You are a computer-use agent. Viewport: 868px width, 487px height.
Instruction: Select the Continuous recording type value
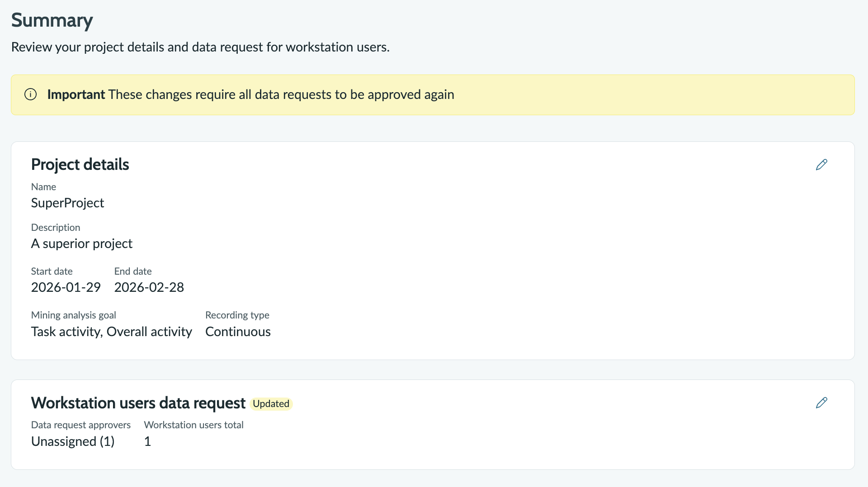coord(238,332)
